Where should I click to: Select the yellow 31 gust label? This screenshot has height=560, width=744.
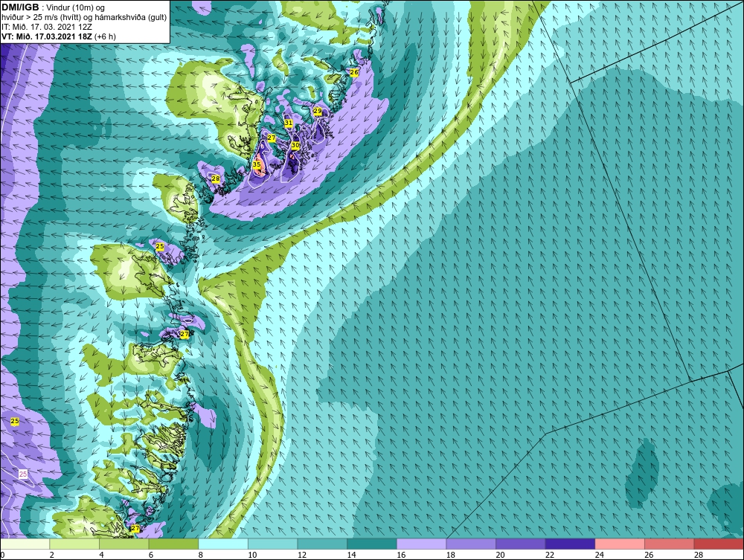pos(289,123)
